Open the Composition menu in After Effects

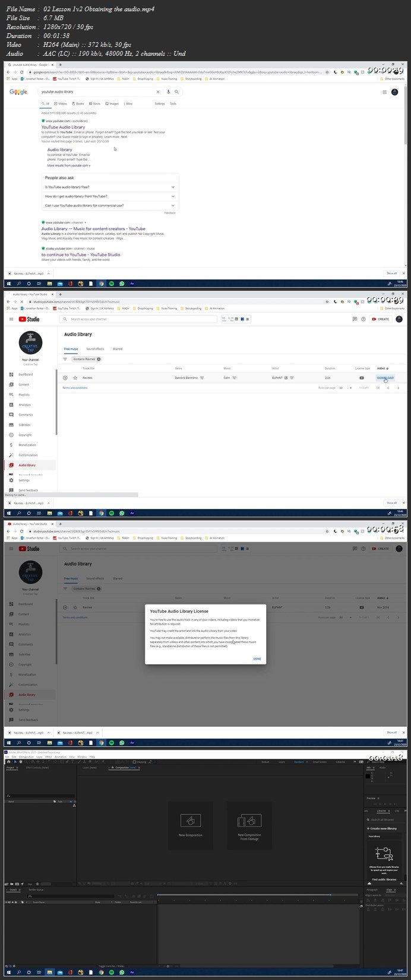click(x=26, y=757)
